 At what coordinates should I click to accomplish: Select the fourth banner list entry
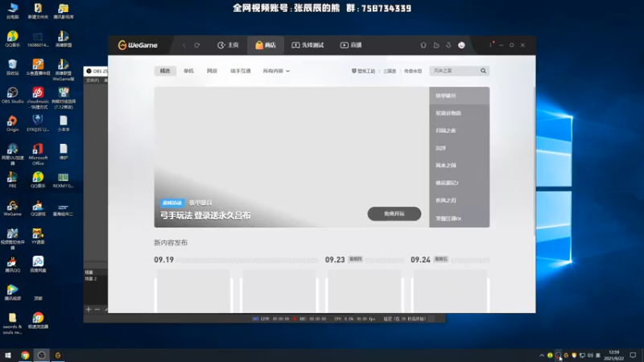pyautogui.click(x=459, y=148)
